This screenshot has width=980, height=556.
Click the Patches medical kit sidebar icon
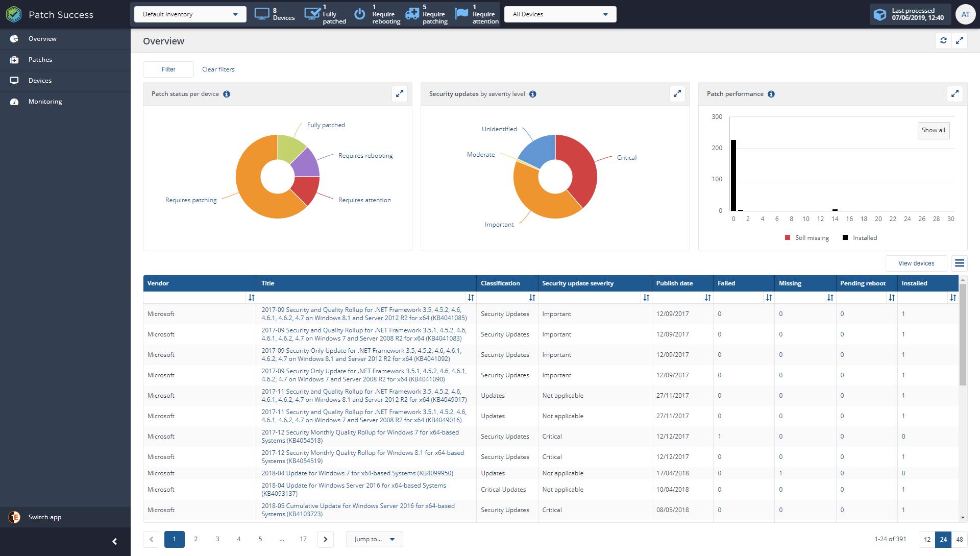[x=14, y=60]
